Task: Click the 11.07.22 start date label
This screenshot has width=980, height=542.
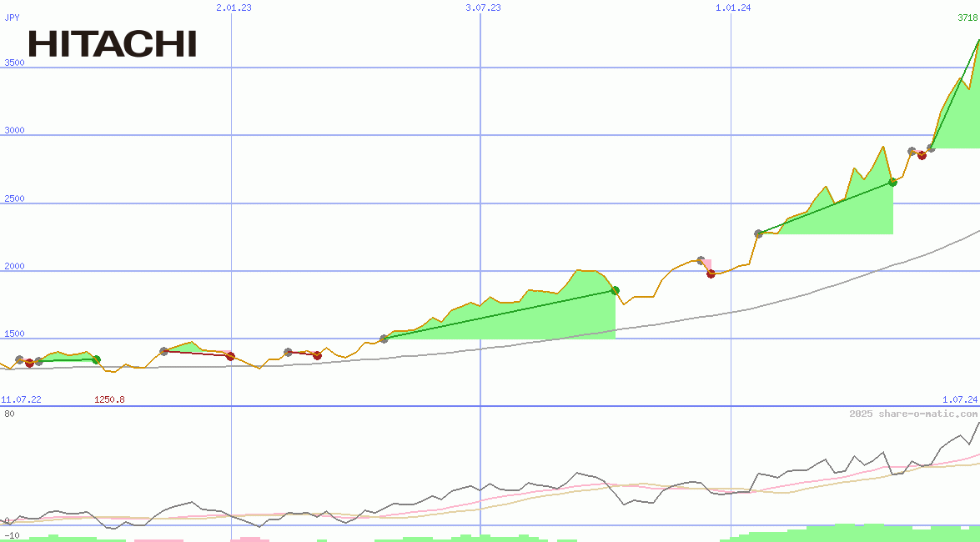Action: coord(21,399)
